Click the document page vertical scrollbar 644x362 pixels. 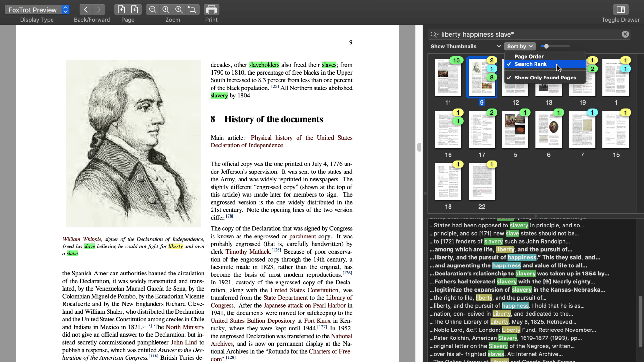pos(419,147)
